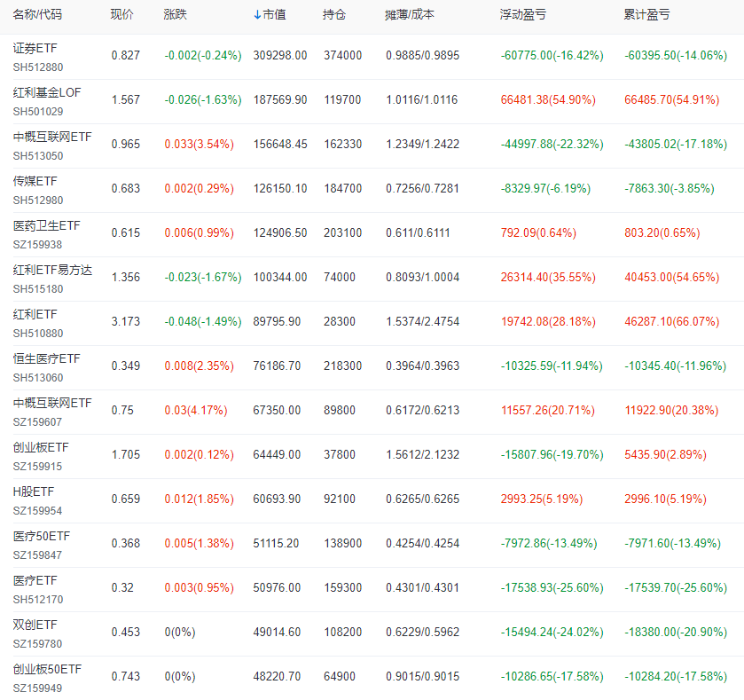
Task: Select code SH501029
Action: pyautogui.click(x=38, y=112)
